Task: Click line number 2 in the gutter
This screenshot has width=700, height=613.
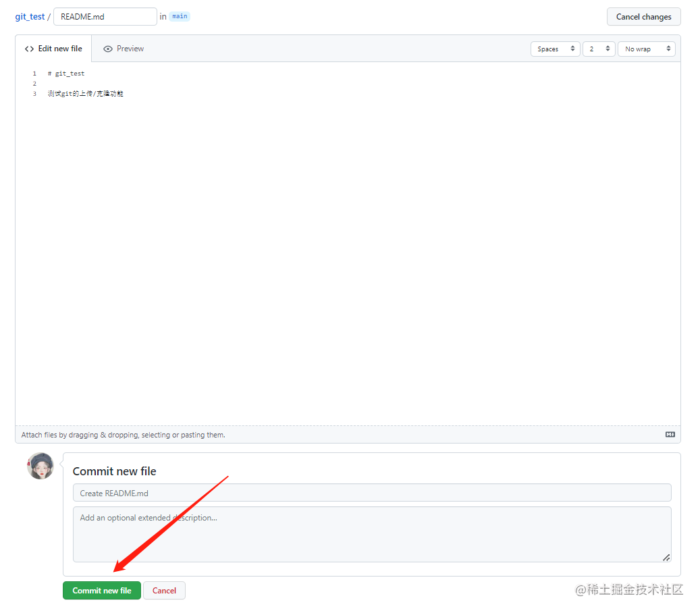Action: [x=34, y=84]
